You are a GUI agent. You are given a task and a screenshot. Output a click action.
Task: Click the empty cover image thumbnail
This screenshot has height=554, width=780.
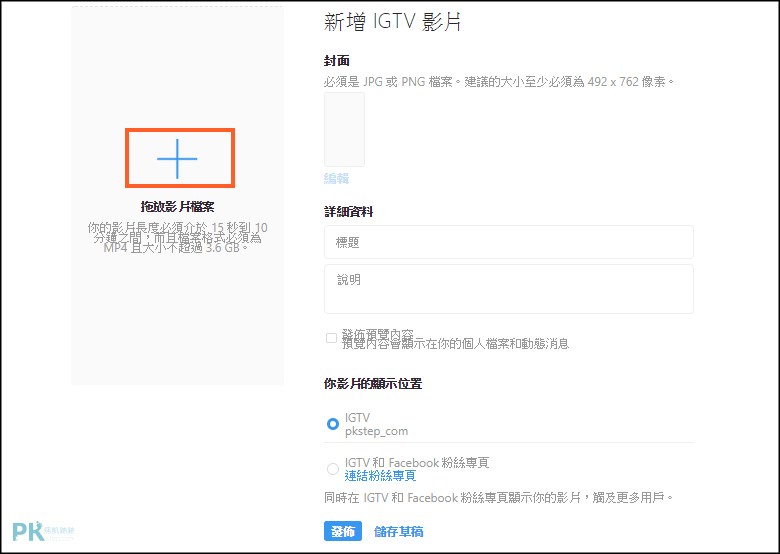pyautogui.click(x=344, y=129)
